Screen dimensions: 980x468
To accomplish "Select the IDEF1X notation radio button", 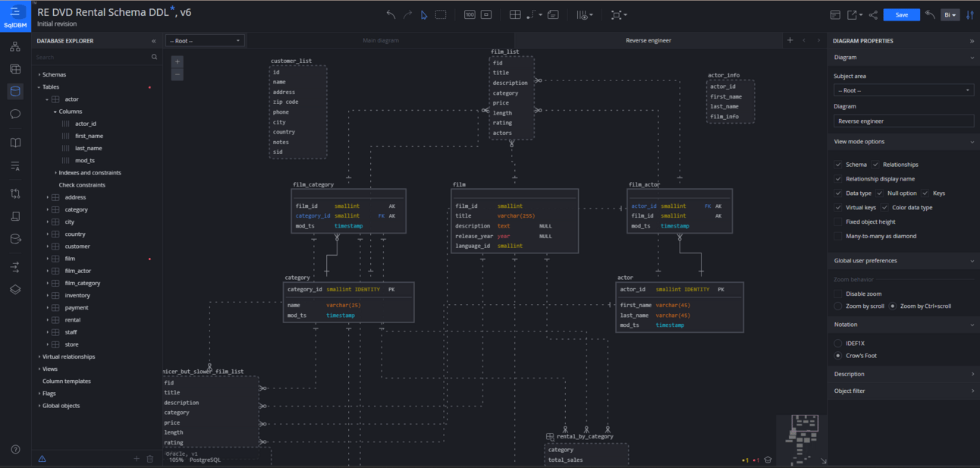I will click(x=838, y=344).
